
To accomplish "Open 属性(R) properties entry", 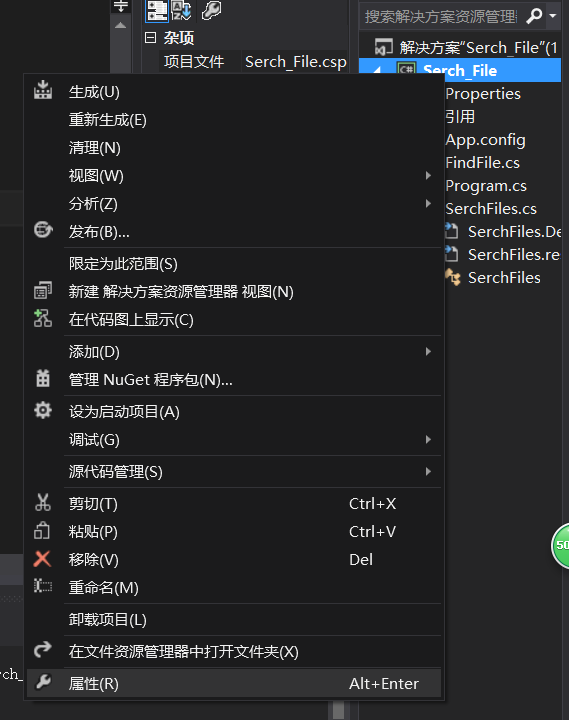I will click(x=234, y=683).
